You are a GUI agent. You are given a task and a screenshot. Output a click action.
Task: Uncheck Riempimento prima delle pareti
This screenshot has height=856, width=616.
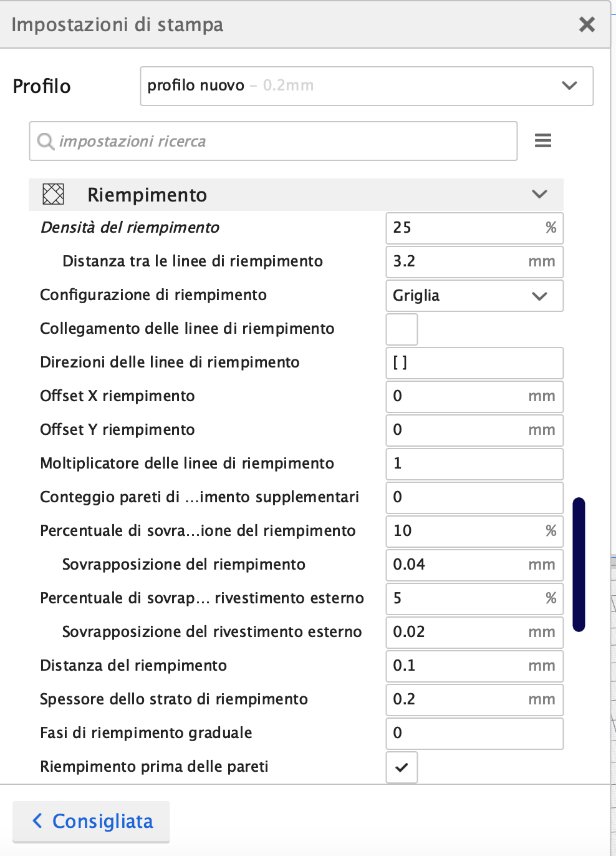point(402,767)
